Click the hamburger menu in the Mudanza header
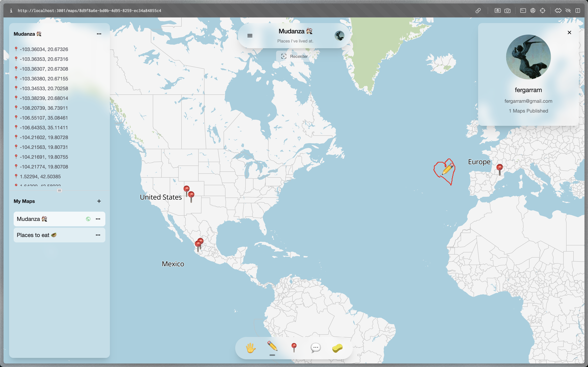Viewport: 588px width, 367px height. point(250,36)
